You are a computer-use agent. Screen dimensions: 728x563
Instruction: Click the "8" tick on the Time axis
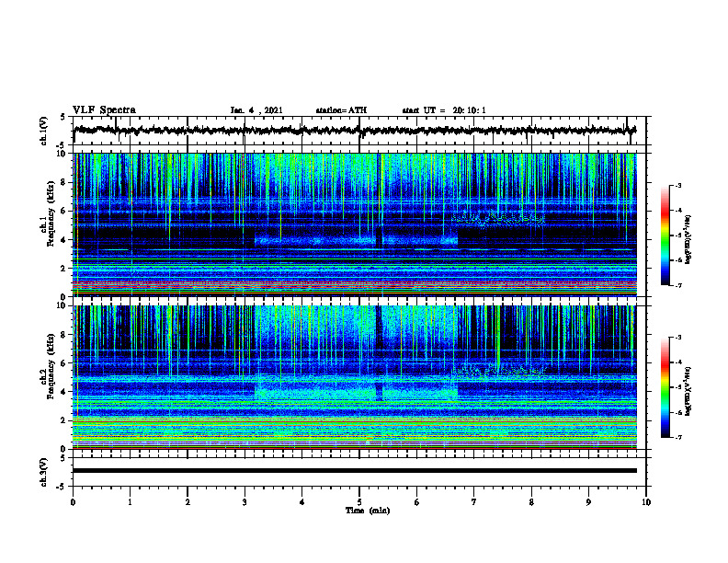point(531,502)
